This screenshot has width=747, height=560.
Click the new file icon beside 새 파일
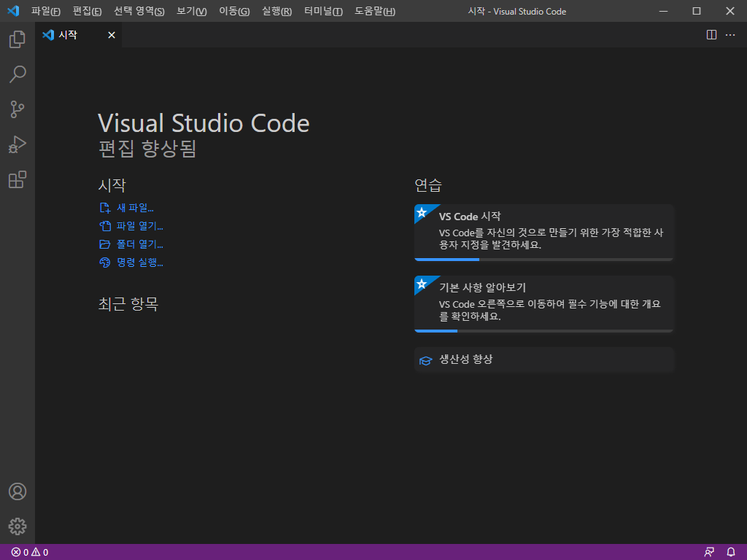(x=105, y=208)
